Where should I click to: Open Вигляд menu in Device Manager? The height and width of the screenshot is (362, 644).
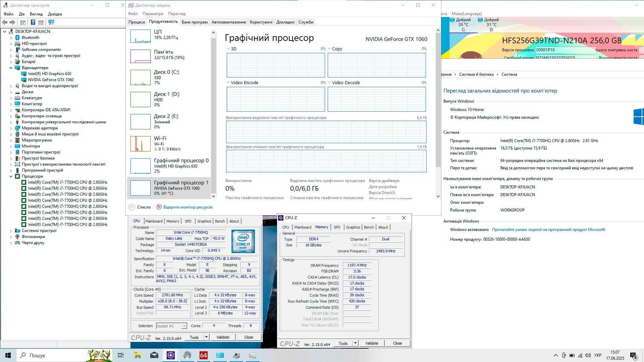tap(36, 14)
